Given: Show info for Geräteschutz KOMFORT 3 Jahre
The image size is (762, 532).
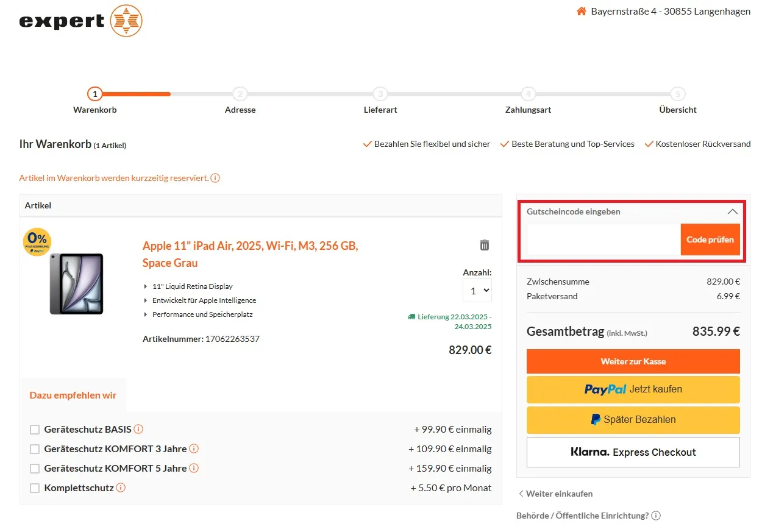Looking at the screenshot, I should [x=194, y=449].
